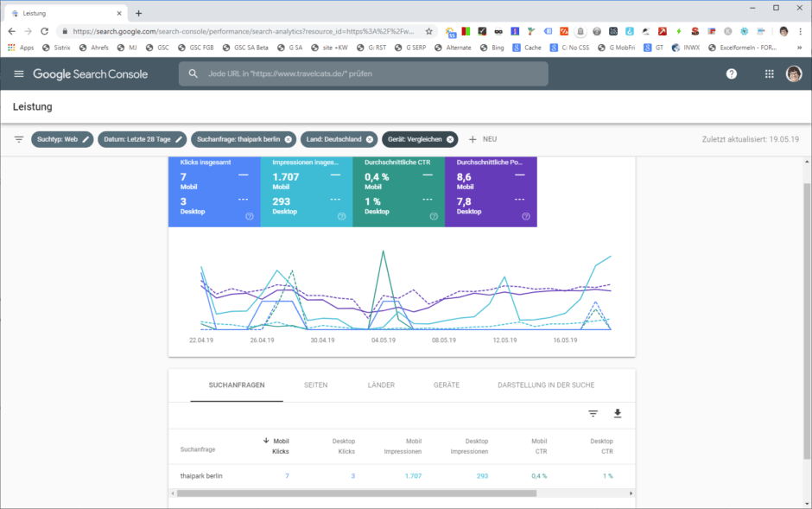Switch to Darstellung in der Suche tab
Image resolution: width=812 pixels, height=509 pixels.
pyautogui.click(x=546, y=385)
